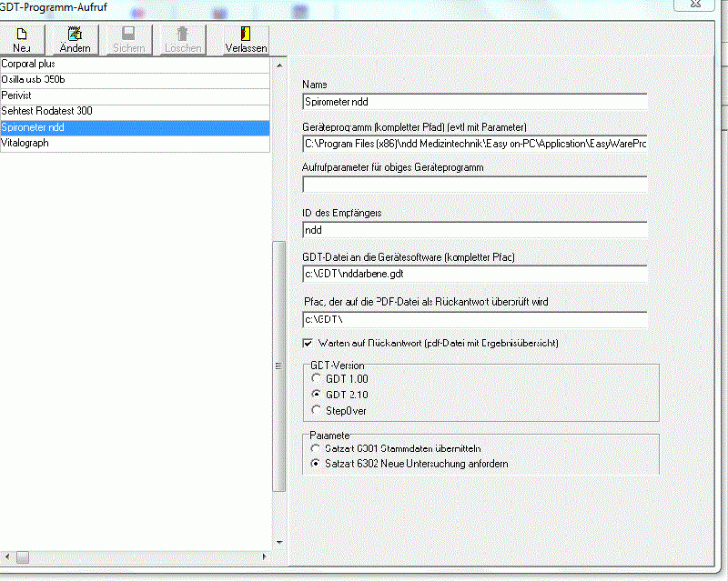This screenshot has width=728, height=581.
Task: Select Corporal plus in device list
Action: click(x=135, y=65)
